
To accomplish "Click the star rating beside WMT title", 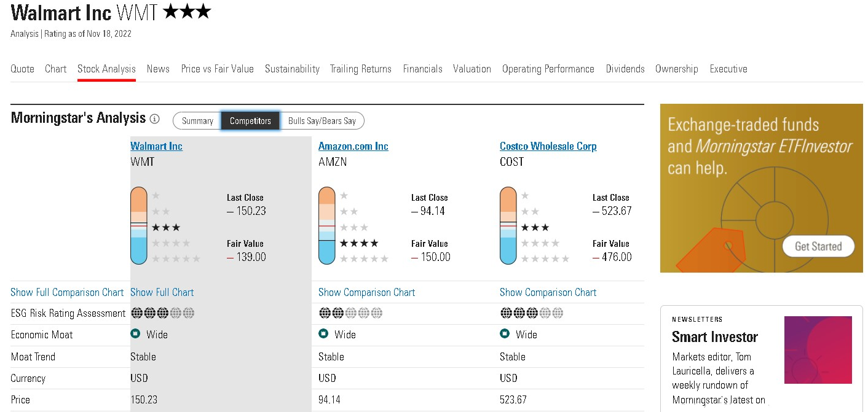I will pos(187,12).
